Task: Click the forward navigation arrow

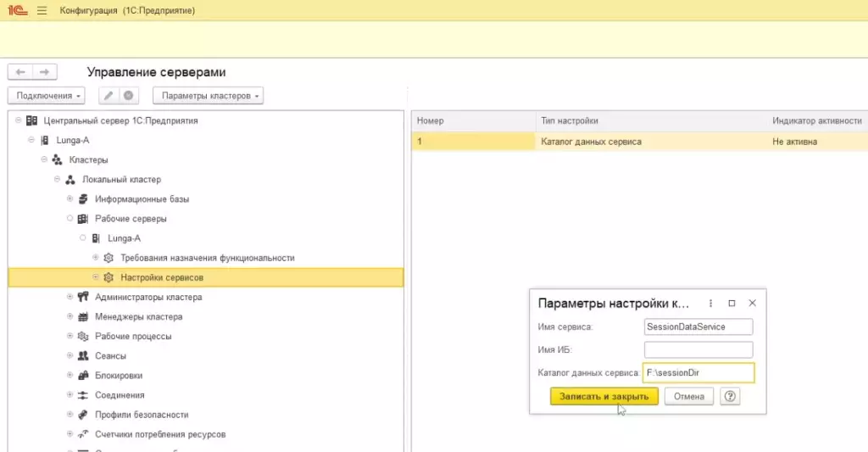Action: pos(45,72)
